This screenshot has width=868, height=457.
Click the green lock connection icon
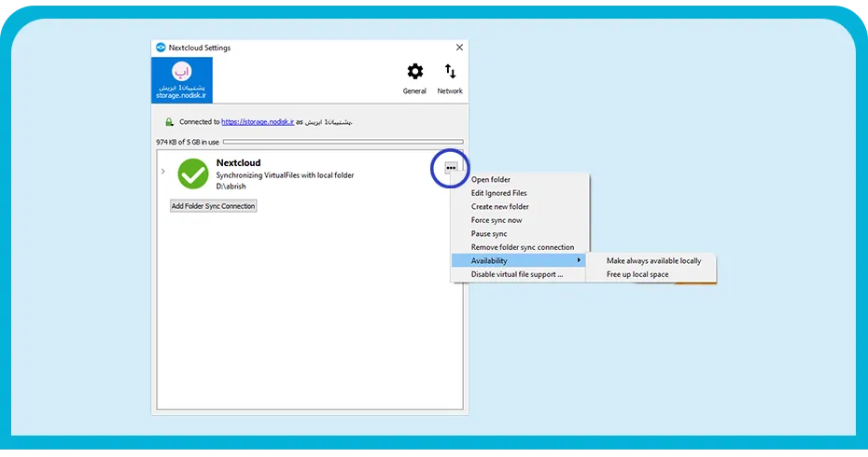[169, 122]
